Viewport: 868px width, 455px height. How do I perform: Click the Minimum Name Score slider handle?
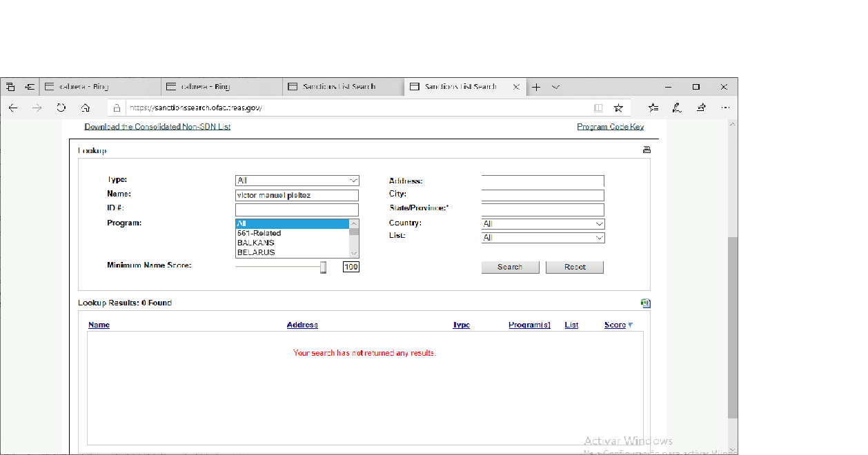click(x=323, y=267)
